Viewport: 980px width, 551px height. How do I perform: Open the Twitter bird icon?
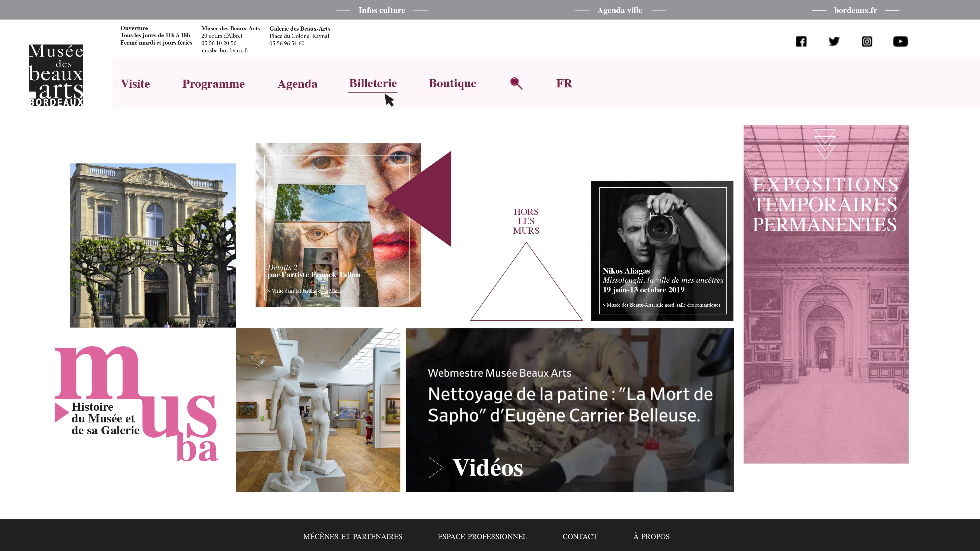834,41
